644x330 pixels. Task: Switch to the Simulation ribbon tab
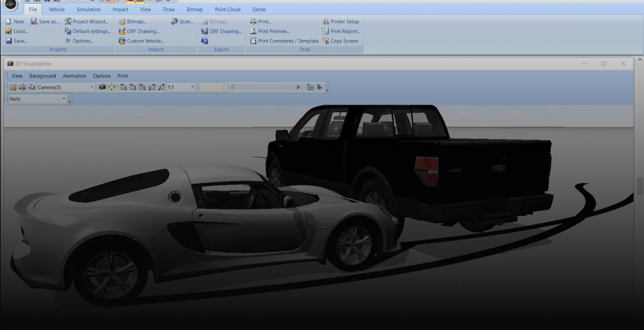tap(87, 9)
